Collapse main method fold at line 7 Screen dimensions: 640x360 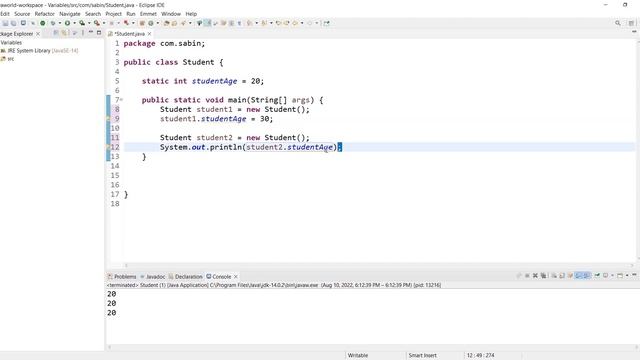pos(121,100)
